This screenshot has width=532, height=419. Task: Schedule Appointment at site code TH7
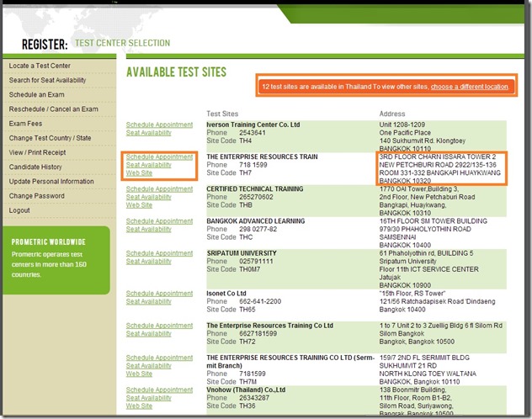159,157
